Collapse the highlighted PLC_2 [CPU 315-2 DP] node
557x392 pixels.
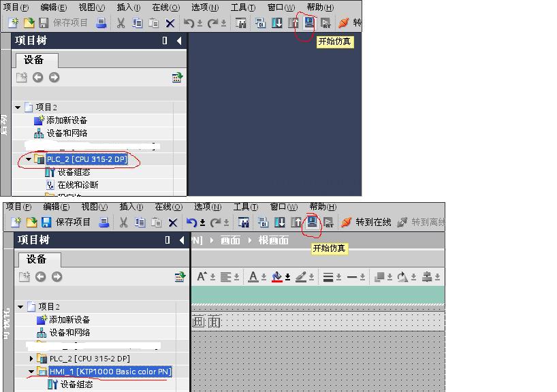click(29, 159)
